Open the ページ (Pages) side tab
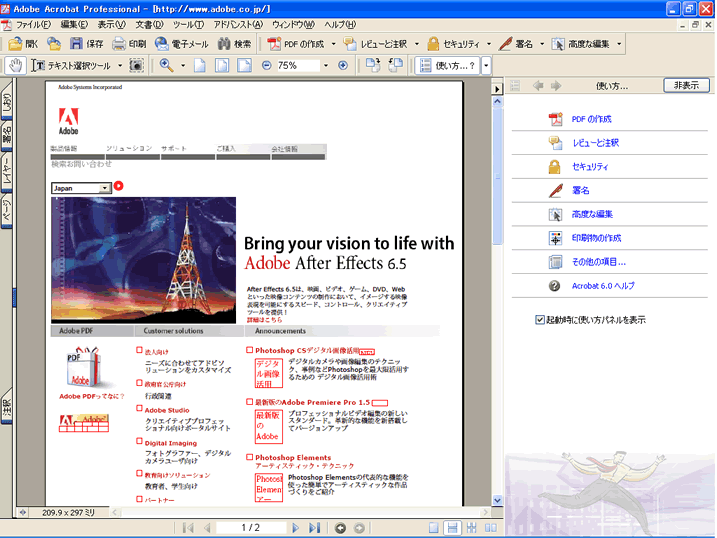Viewport: 717px width, 538px height. tap(6, 209)
